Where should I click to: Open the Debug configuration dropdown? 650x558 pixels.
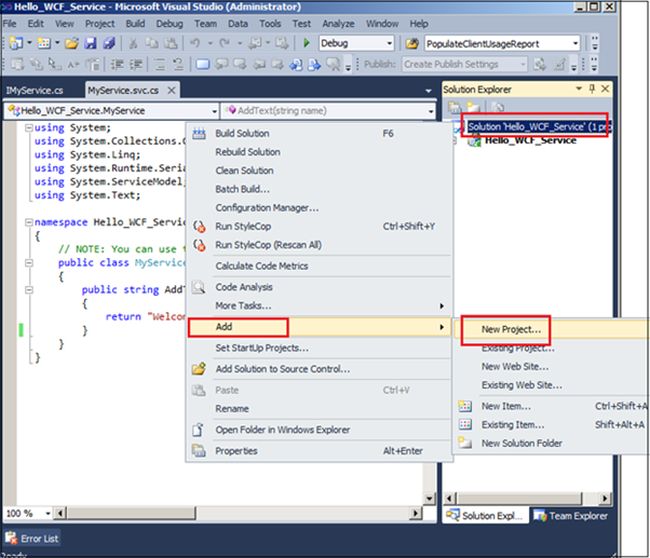coord(389,43)
